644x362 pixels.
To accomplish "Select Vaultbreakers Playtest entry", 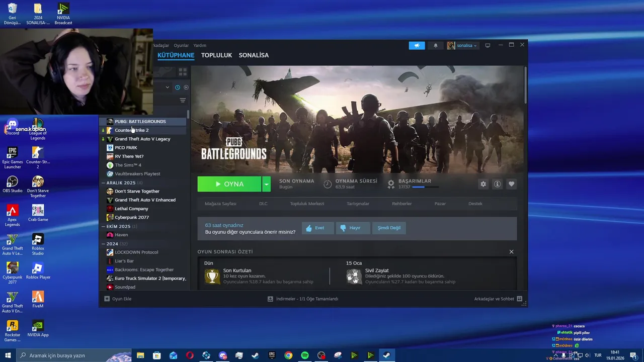I will (143, 174).
